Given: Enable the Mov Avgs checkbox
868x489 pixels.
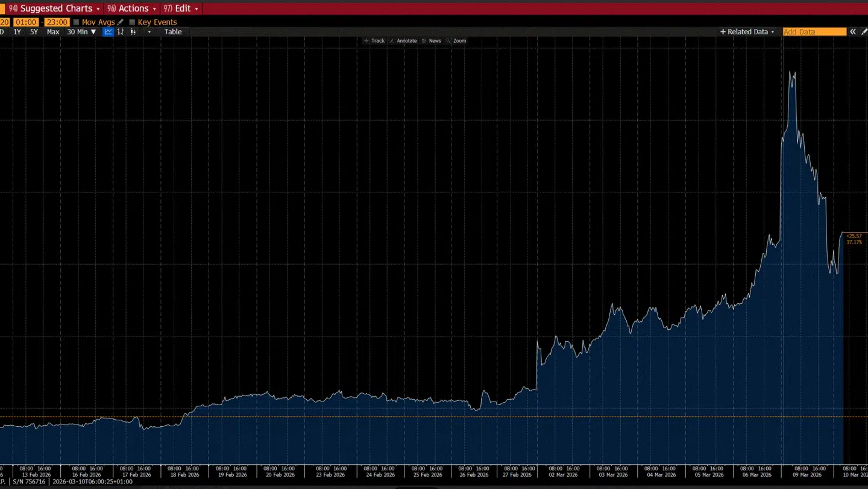Looking at the screenshot, I should [x=76, y=22].
